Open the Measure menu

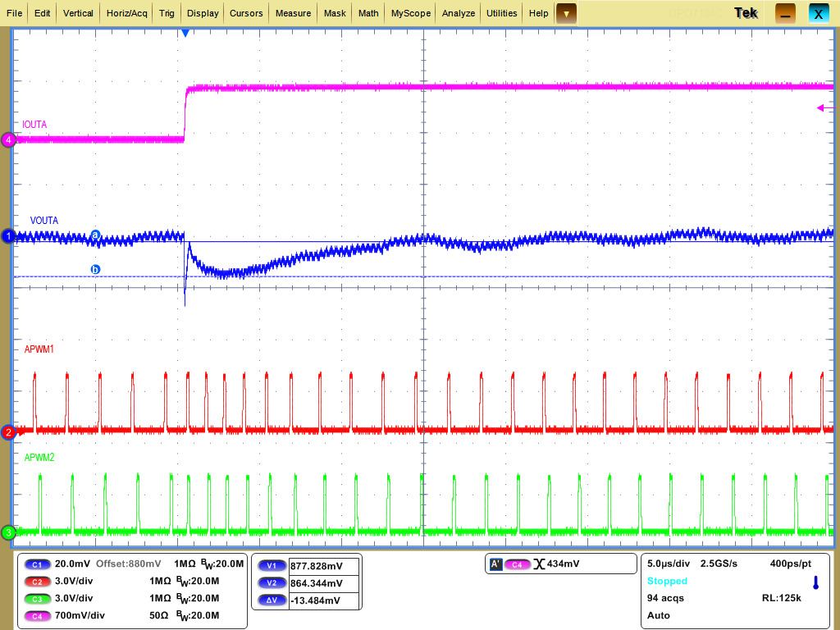[294, 13]
